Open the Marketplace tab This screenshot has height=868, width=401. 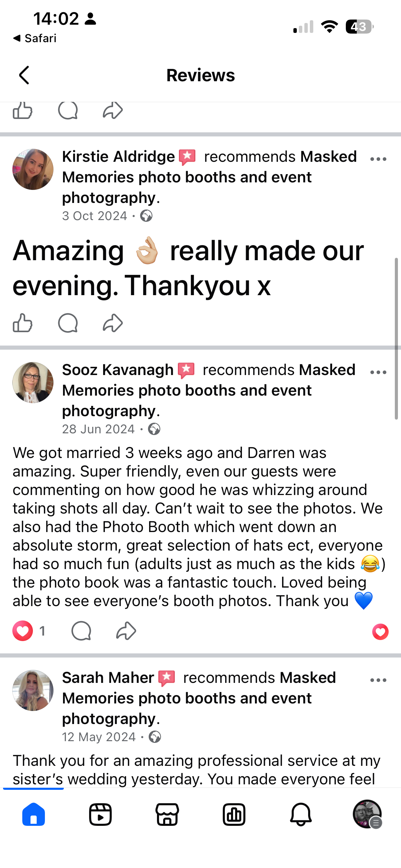point(167,815)
